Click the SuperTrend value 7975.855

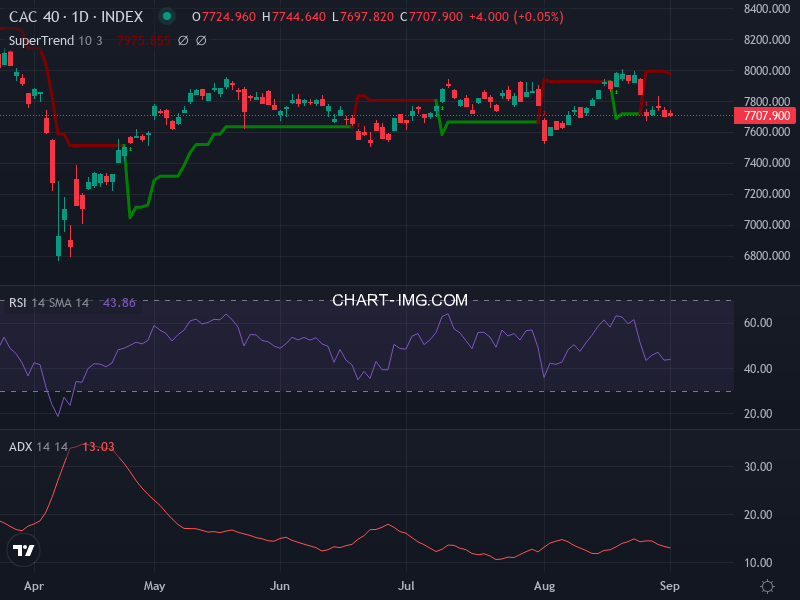point(143,41)
